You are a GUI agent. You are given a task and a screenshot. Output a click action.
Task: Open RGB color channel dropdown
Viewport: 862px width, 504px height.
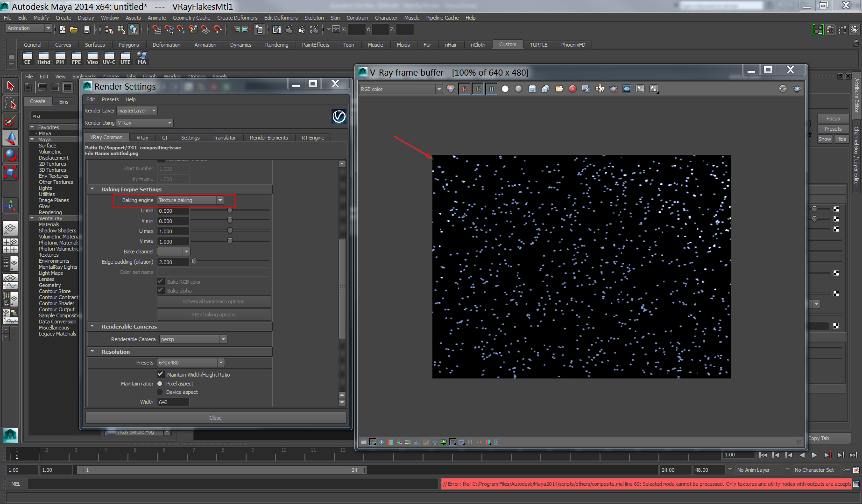(401, 89)
